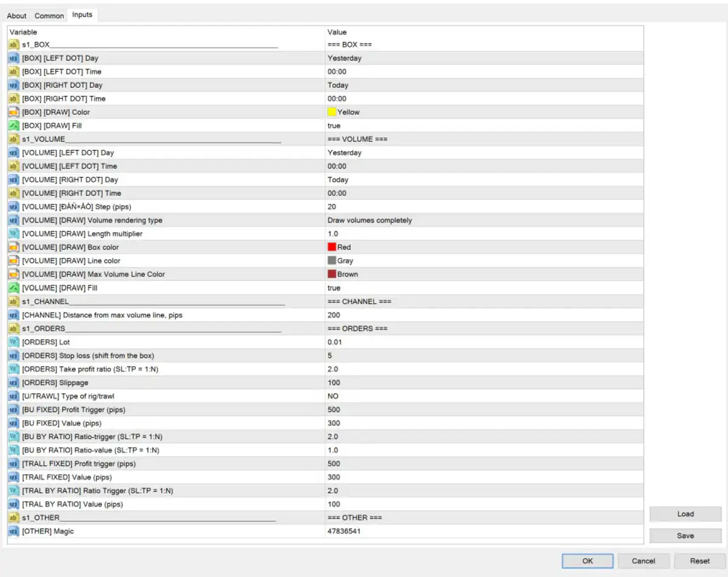Click the boolean icon beside [BOX] [DRAW] Fill
728x577 pixels.
coord(13,126)
